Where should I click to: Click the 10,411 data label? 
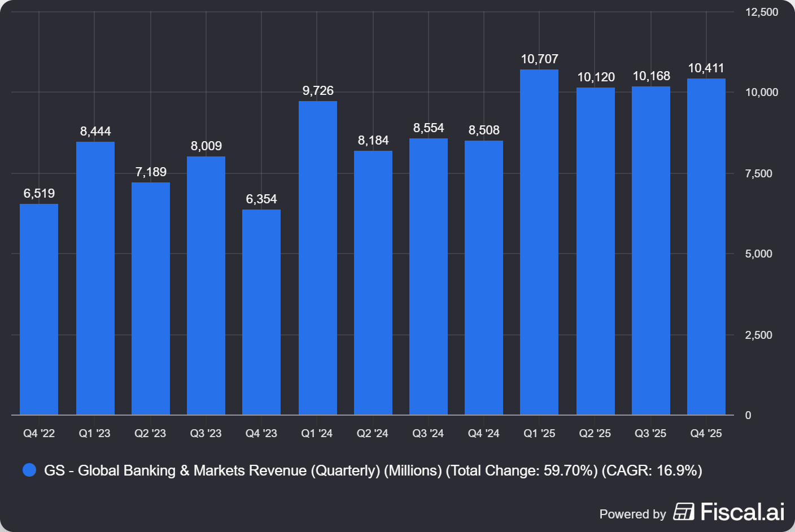point(706,68)
